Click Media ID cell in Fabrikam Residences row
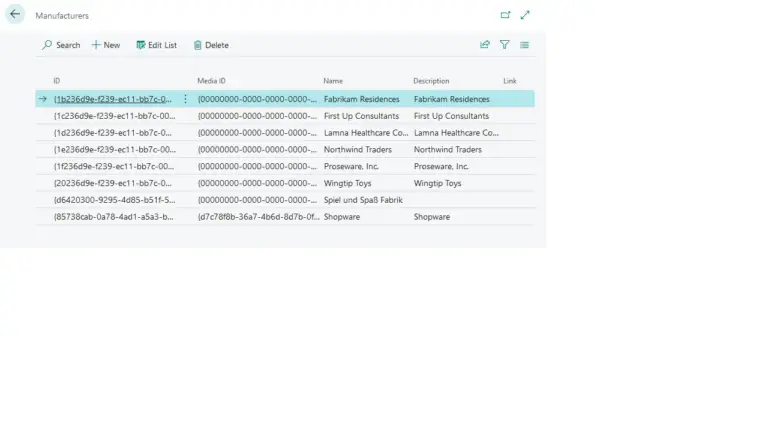 coord(257,99)
